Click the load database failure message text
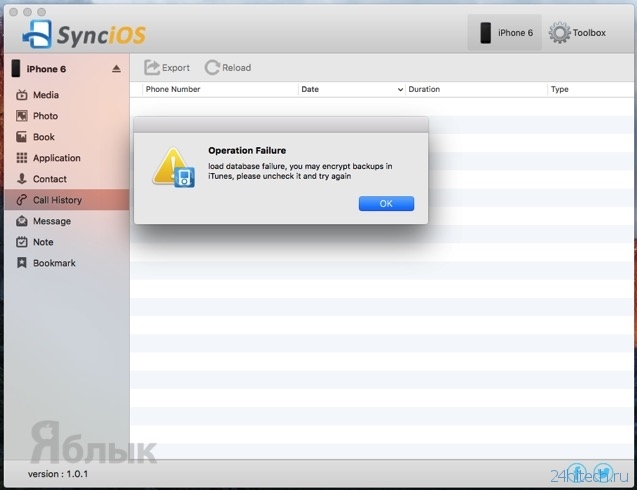This screenshot has height=490, width=637. tap(300, 171)
